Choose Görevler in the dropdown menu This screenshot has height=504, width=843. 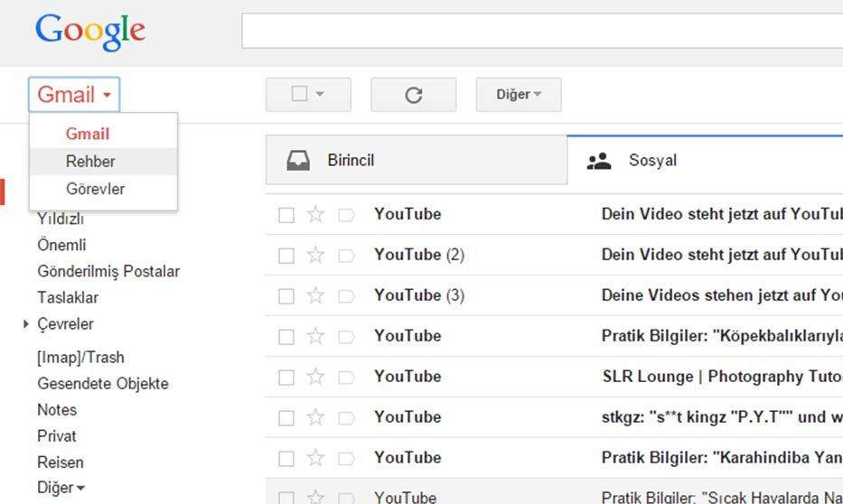coord(95,189)
